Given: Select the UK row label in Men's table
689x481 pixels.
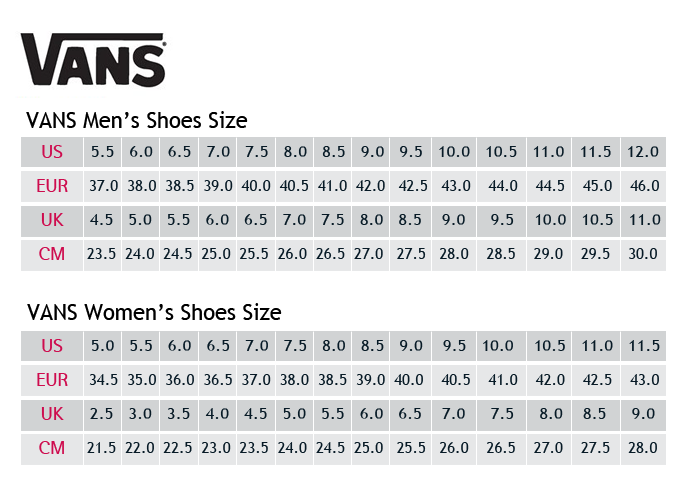Looking at the screenshot, I should (x=52, y=220).
